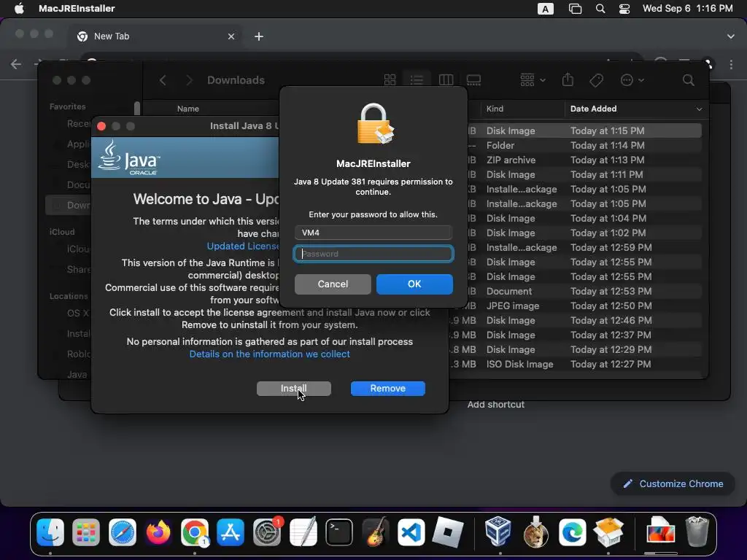Open Details on the information we collect link

click(x=270, y=354)
